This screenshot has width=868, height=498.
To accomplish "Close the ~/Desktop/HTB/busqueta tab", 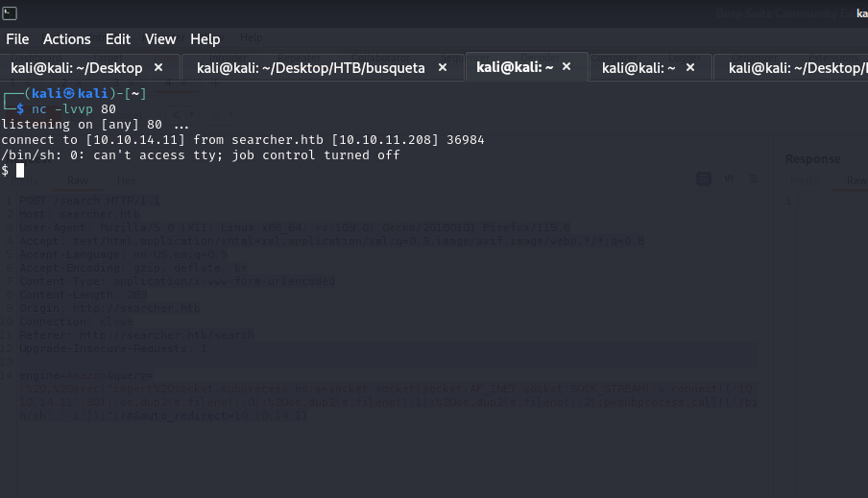I will [443, 67].
